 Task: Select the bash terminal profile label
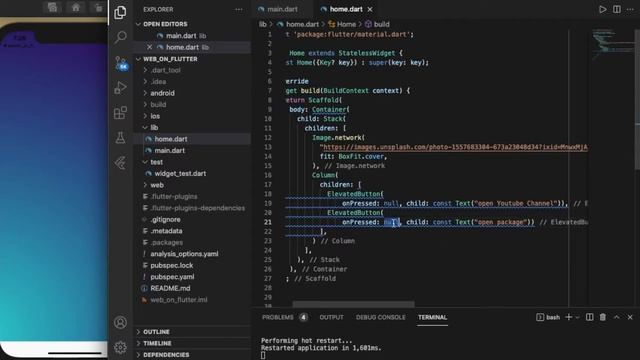(x=548, y=317)
